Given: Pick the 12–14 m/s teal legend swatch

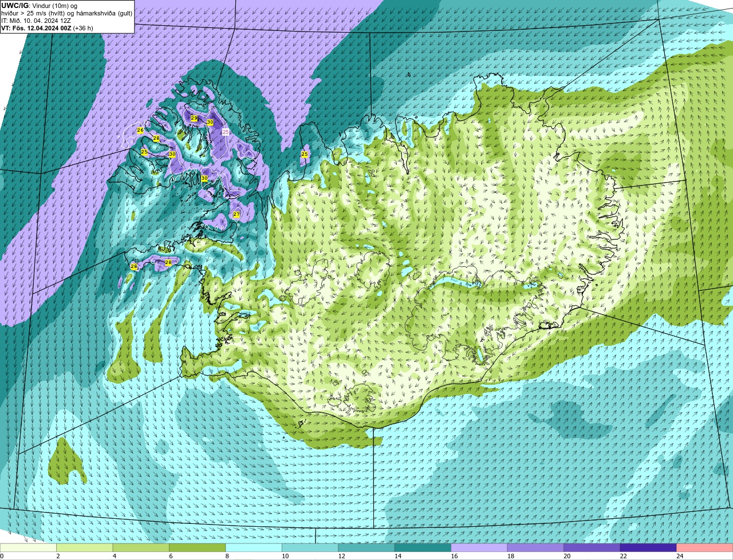Looking at the screenshot, I should 366,547.
